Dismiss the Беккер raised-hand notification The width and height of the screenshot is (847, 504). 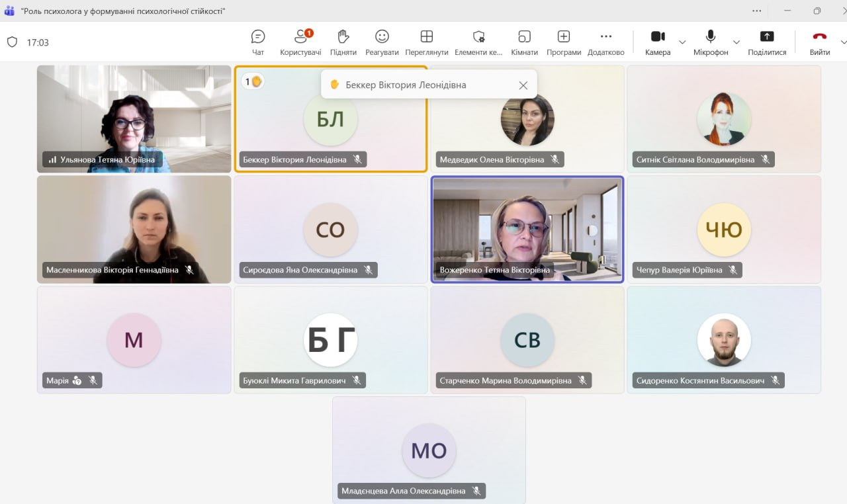523,85
